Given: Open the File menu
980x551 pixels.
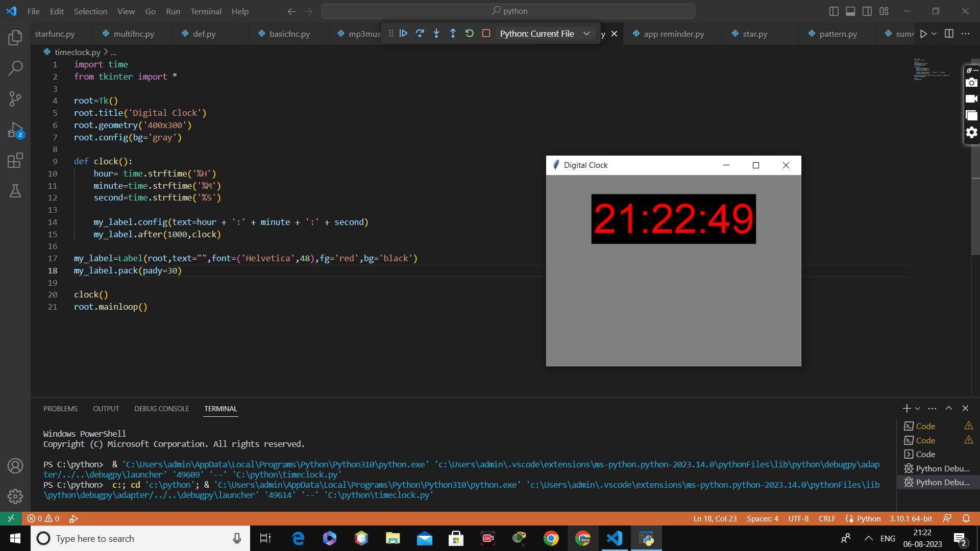Looking at the screenshot, I should click(34, 11).
